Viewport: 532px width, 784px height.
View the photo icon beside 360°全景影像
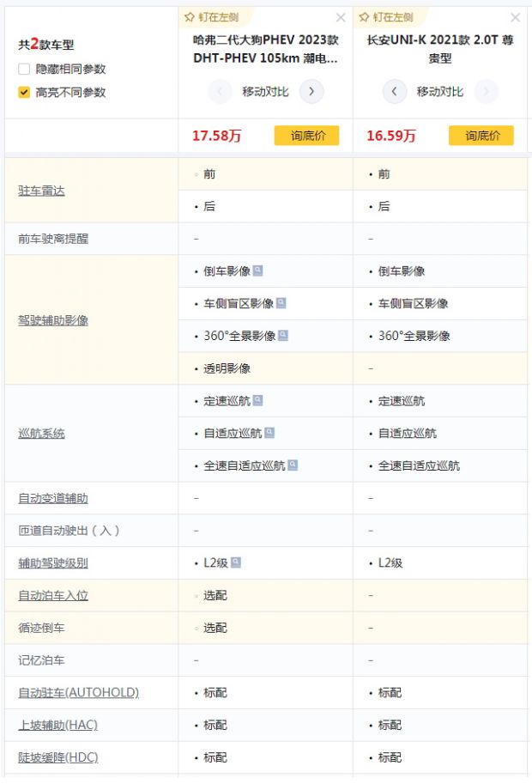coord(283,336)
